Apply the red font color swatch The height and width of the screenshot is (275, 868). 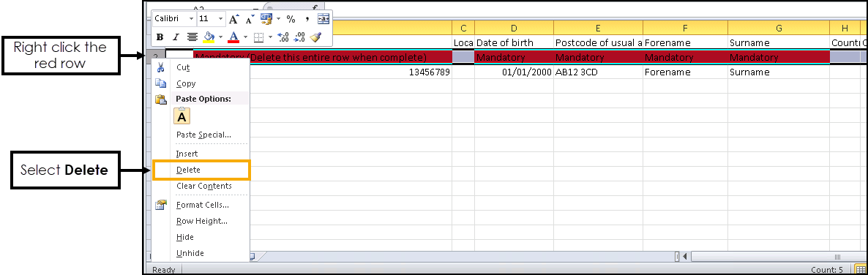pyautogui.click(x=233, y=37)
